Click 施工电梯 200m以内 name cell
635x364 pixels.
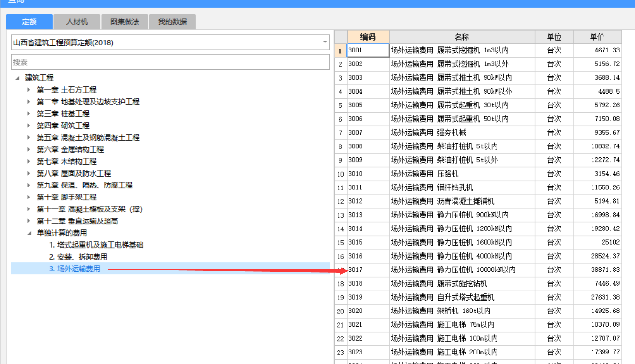pos(462,352)
